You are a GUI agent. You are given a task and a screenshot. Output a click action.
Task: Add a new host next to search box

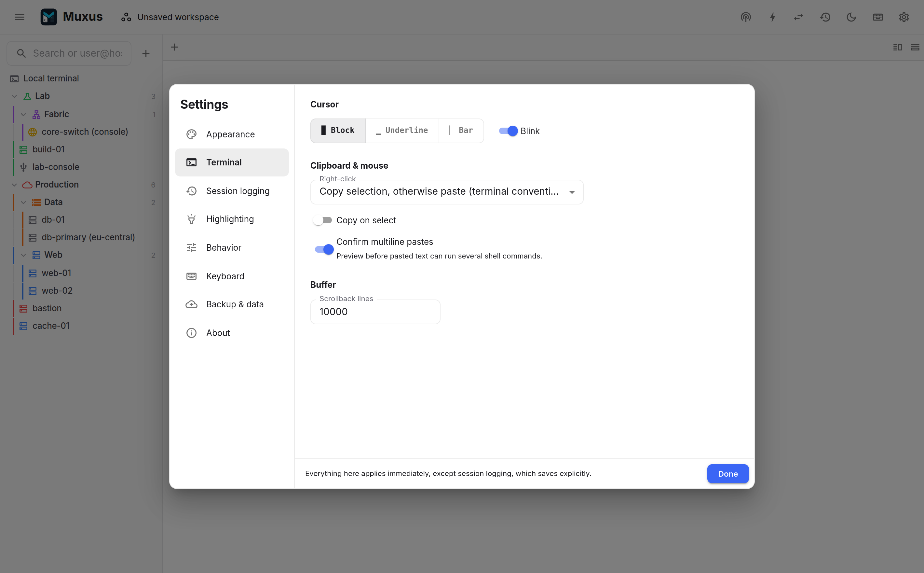point(146,53)
